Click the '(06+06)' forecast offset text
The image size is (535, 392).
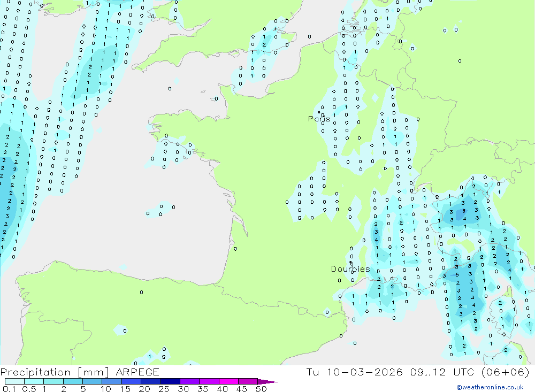[x=506, y=372]
